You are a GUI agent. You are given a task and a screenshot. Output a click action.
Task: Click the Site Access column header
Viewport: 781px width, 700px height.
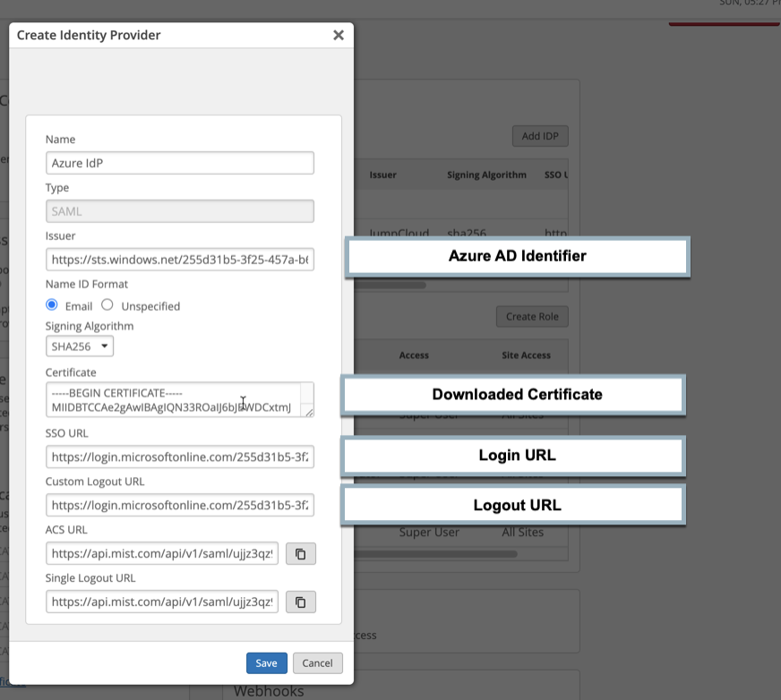tap(526, 355)
